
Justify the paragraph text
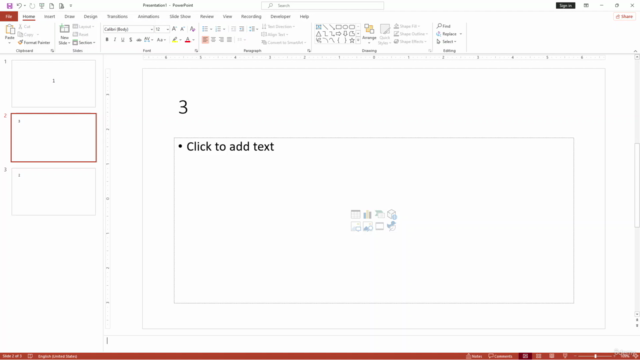click(229, 40)
